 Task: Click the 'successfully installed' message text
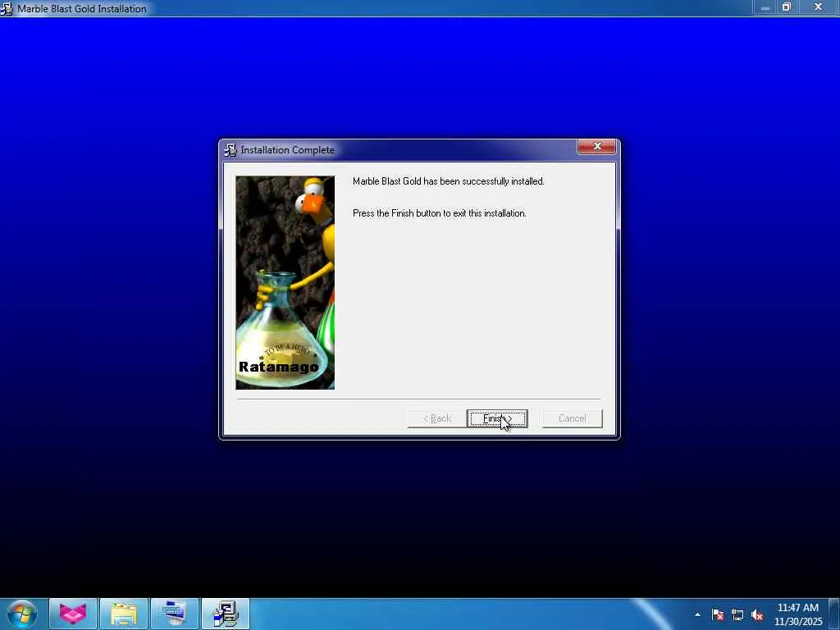(449, 181)
